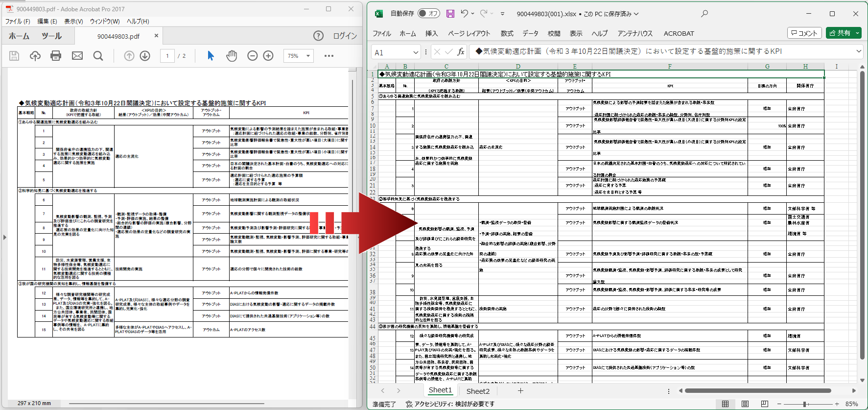Click the コメント comments button
Image resolution: width=868 pixels, height=410 pixels.
[804, 33]
